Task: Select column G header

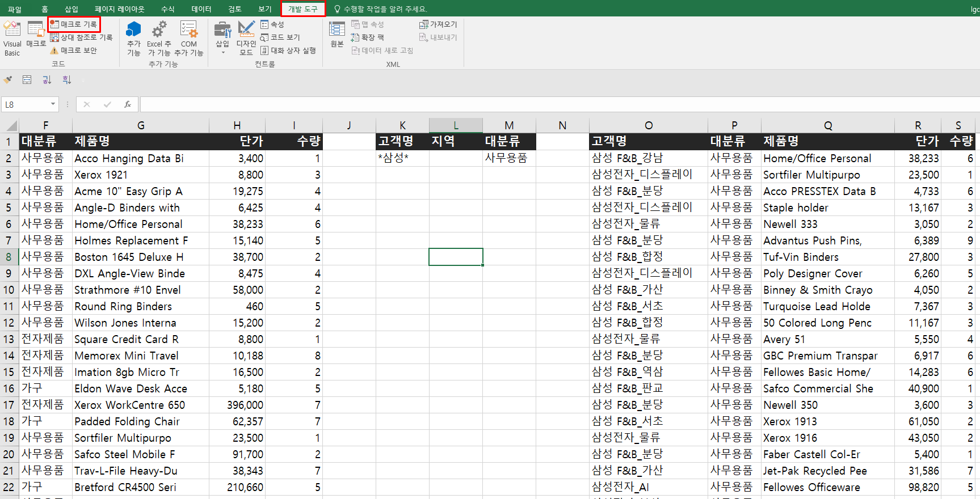Action: point(141,125)
